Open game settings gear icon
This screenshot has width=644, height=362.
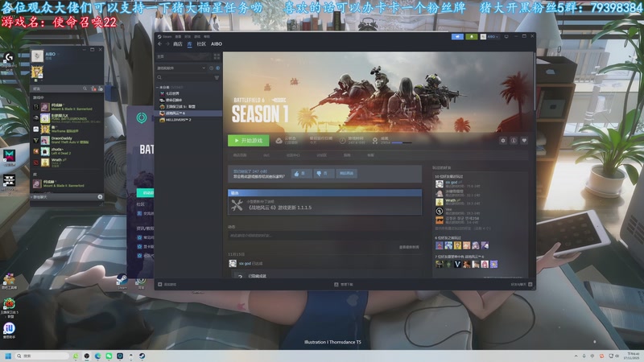[502, 141]
